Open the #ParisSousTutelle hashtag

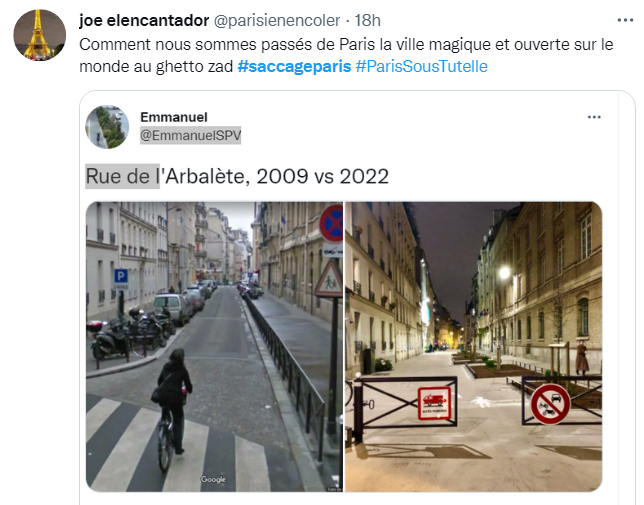[x=421, y=66]
